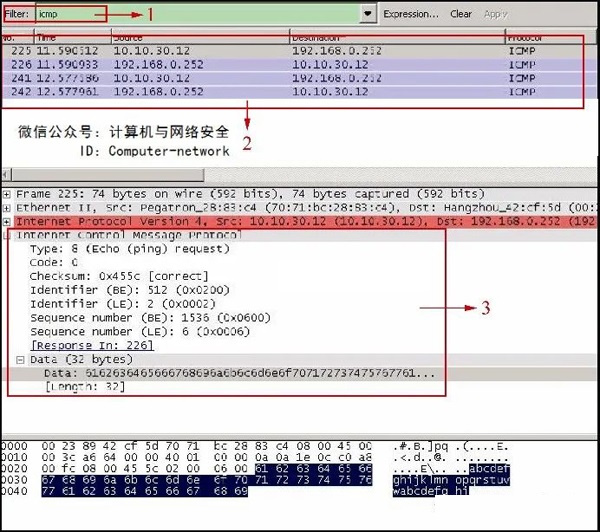This screenshot has height=532, width=600.
Task: Expand the Internet Protocol Version 4 node
Action: pos(7,222)
